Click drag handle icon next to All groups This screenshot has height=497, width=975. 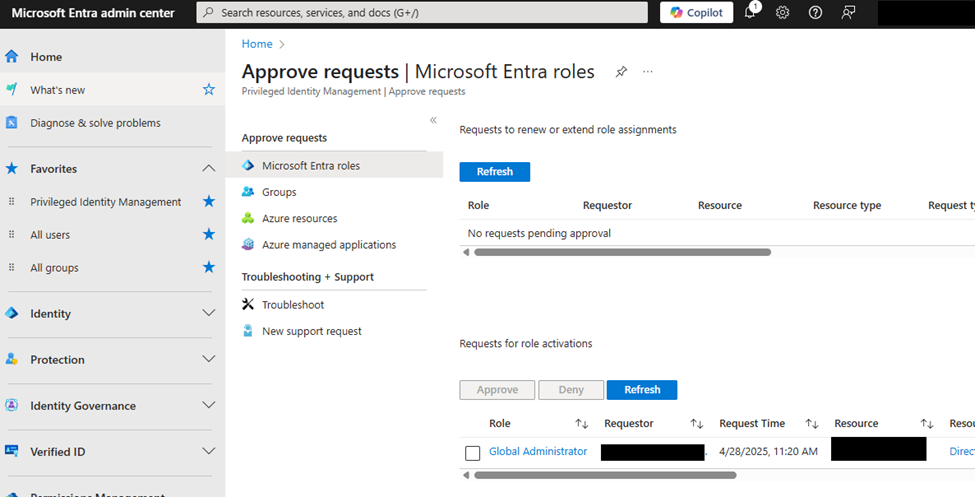click(11, 267)
